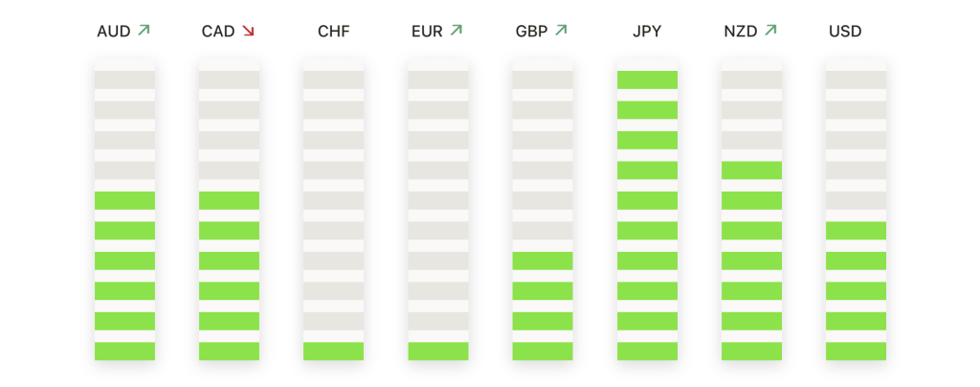980x387 pixels.
Task: Click the green up arrow beside AUD
Action: tap(144, 30)
